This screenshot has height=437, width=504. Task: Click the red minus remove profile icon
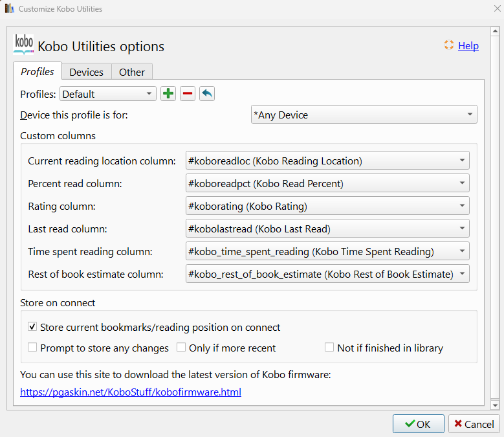(188, 94)
